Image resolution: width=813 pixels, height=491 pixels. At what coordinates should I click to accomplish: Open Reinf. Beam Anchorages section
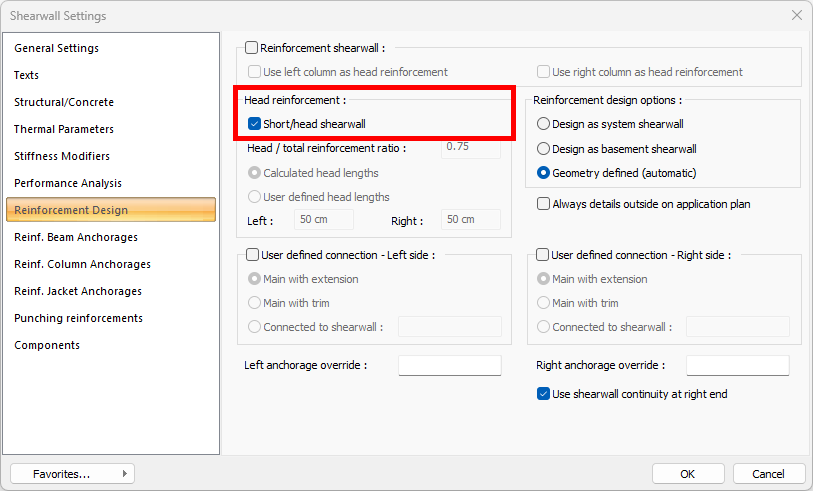point(76,237)
